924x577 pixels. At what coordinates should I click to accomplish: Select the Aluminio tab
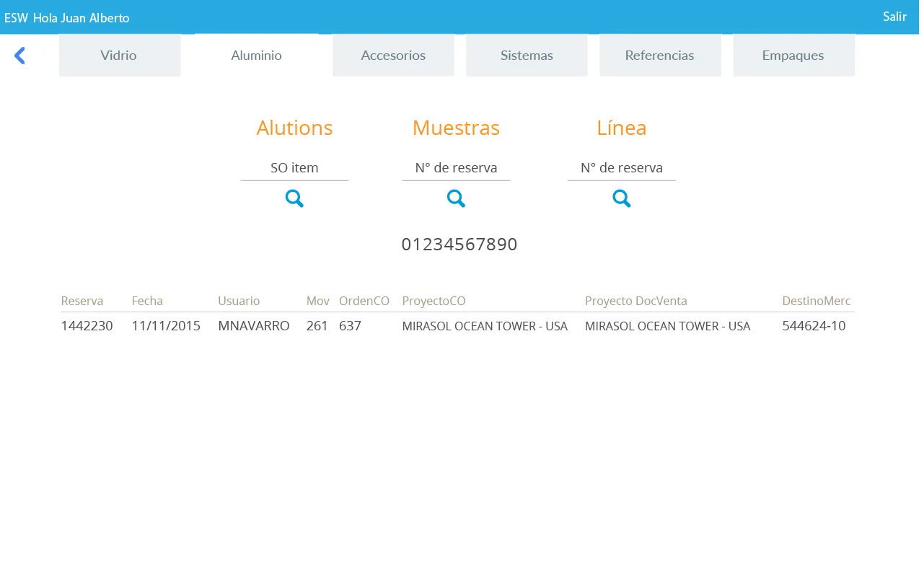(256, 56)
